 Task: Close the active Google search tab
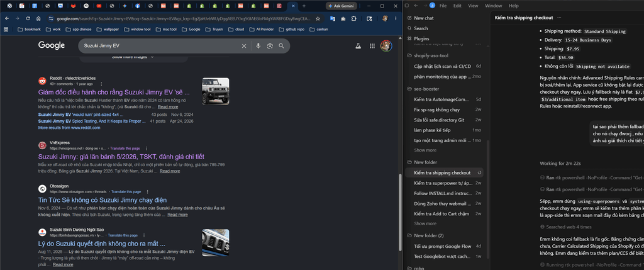point(293,6)
